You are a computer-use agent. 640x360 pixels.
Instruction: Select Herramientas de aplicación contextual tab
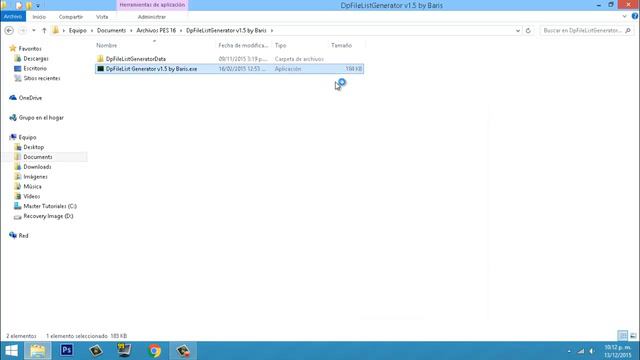152,5
